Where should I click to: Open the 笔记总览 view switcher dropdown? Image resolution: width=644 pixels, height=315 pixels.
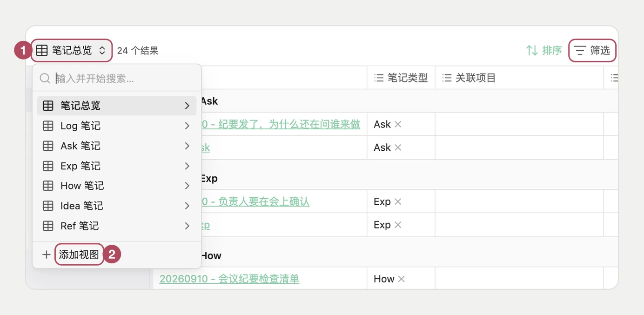72,50
